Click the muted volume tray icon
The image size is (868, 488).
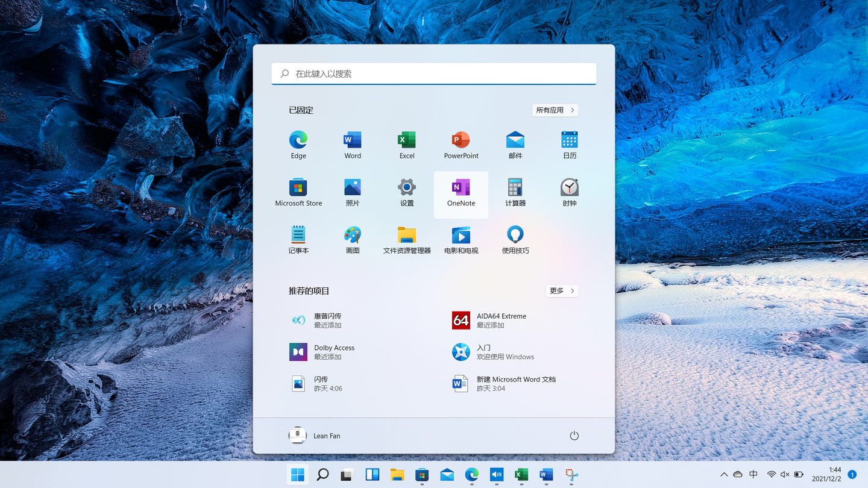pos(785,475)
